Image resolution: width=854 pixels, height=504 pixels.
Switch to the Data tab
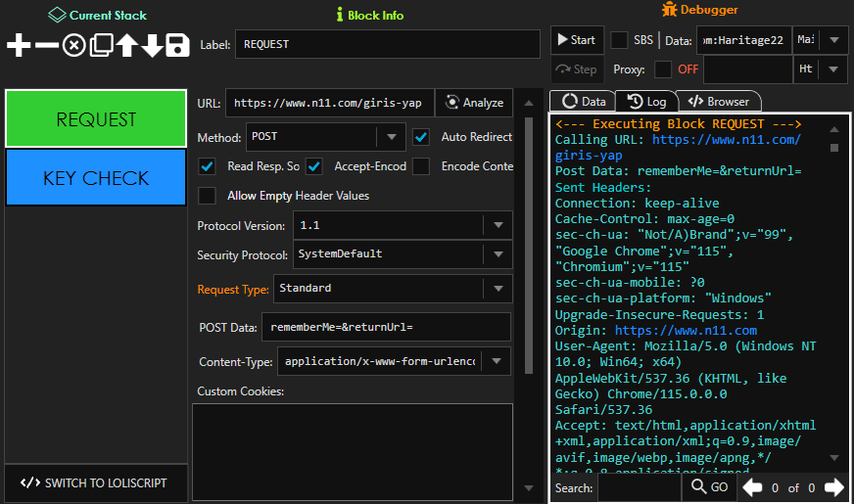(x=583, y=101)
